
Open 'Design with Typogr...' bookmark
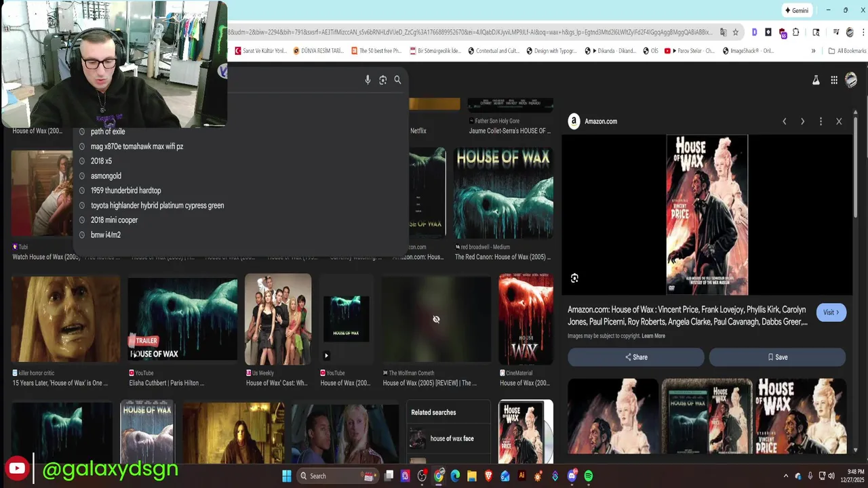click(551, 51)
